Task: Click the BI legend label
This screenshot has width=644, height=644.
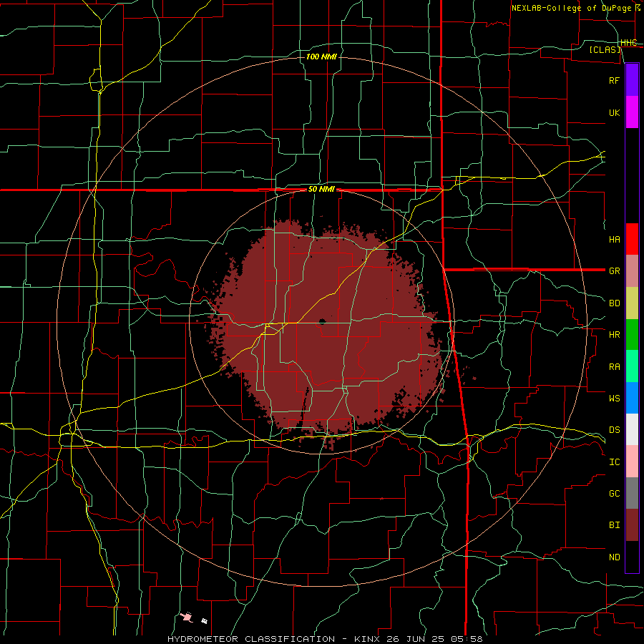Action: point(614,525)
